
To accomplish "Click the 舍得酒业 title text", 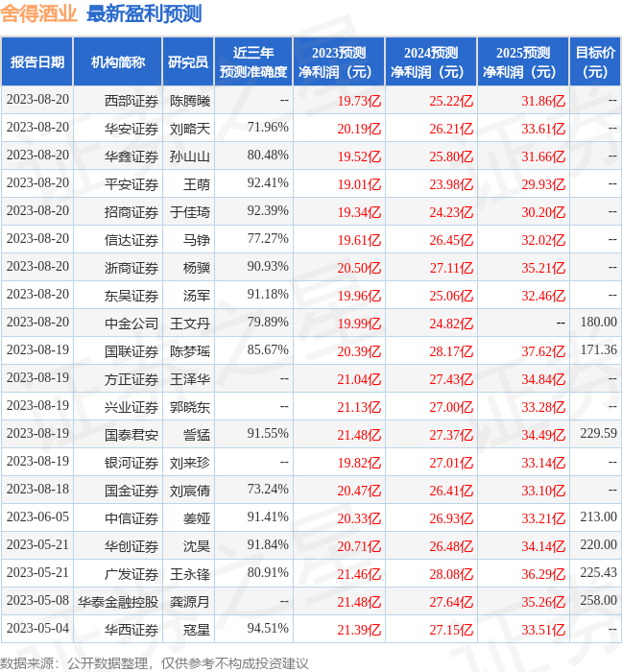I will point(38,14).
